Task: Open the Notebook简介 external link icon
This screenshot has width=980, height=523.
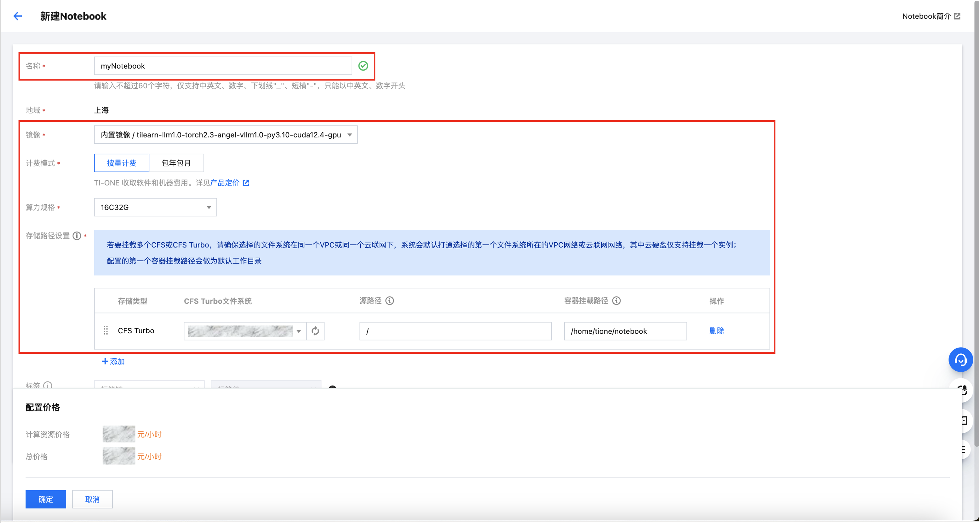Action: (957, 16)
